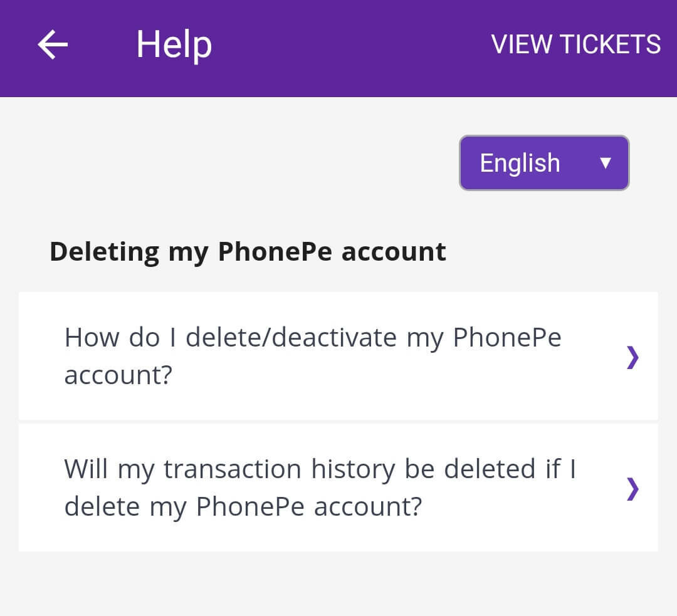Click the Help title in the header

174,45
